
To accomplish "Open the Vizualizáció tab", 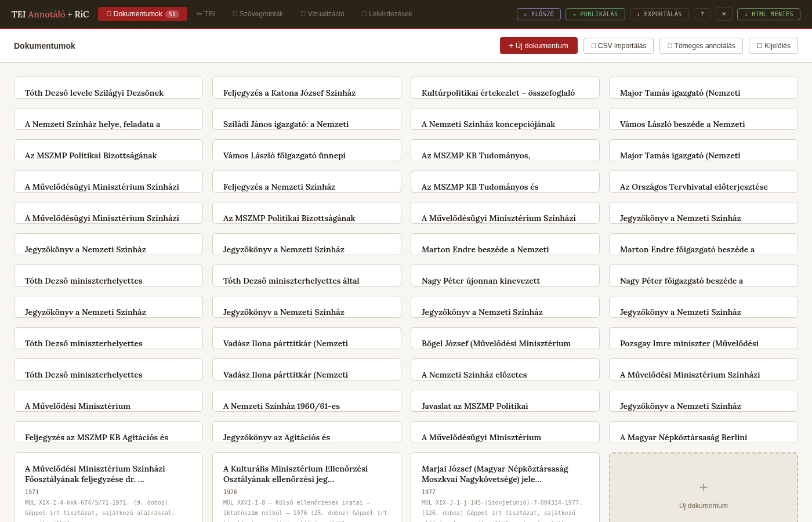I will tap(322, 14).
